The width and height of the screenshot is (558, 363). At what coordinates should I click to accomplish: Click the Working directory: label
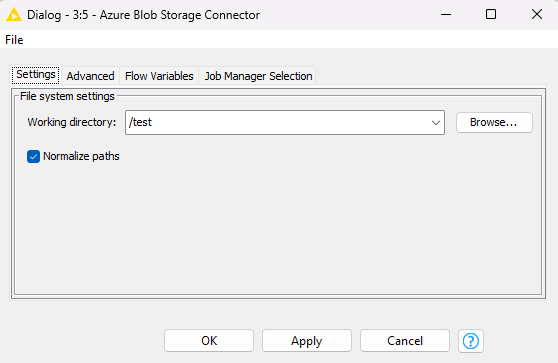pos(72,122)
